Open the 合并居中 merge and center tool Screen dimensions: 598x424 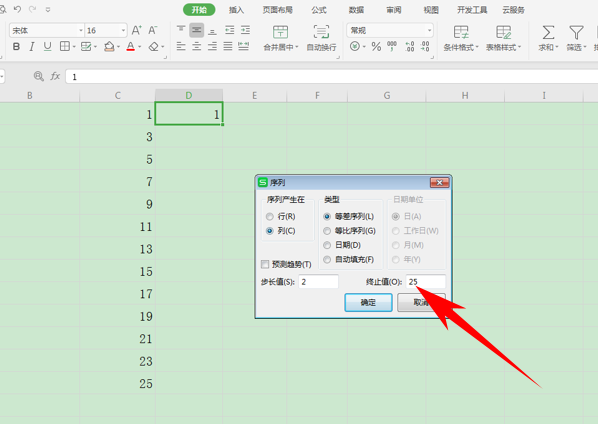coord(281,38)
